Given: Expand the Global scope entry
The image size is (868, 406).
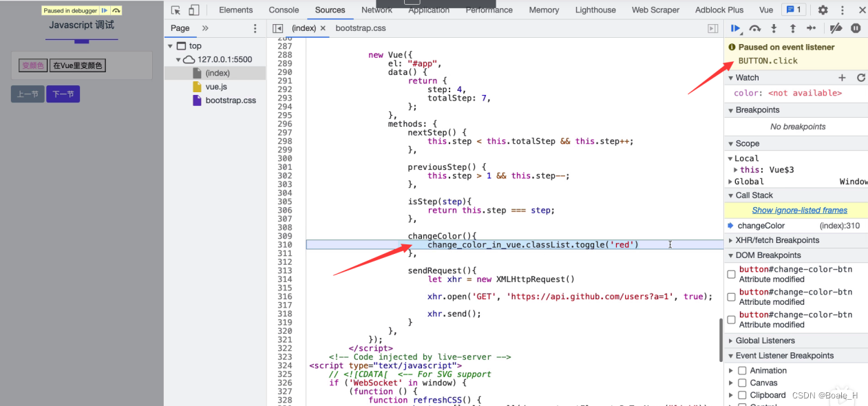Looking at the screenshot, I should coord(730,182).
